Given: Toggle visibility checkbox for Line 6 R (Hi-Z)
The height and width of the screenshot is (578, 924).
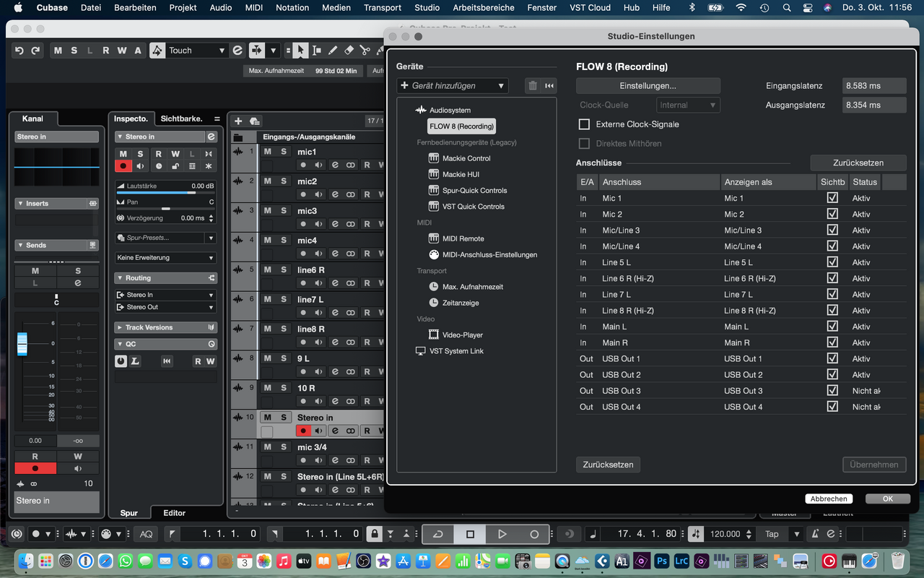Looking at the screenshot, I should (832, 278).
